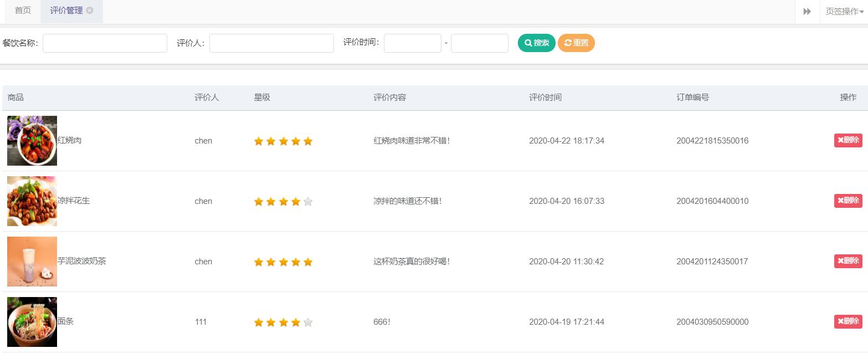Click the orange 重置 button

[x=576, y=43]
